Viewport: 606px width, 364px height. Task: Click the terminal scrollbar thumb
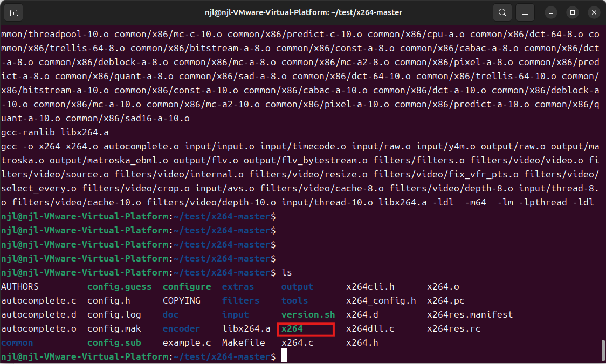tap(603, 349)
